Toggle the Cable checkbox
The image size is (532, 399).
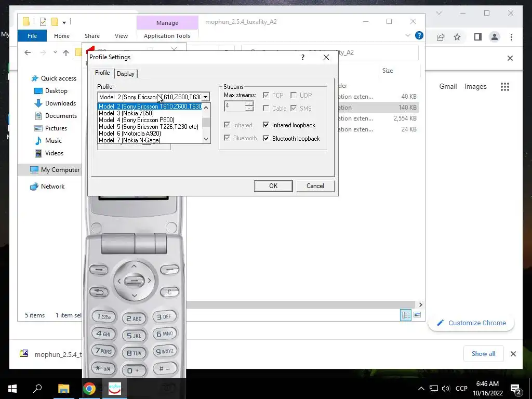pos(275,108)
